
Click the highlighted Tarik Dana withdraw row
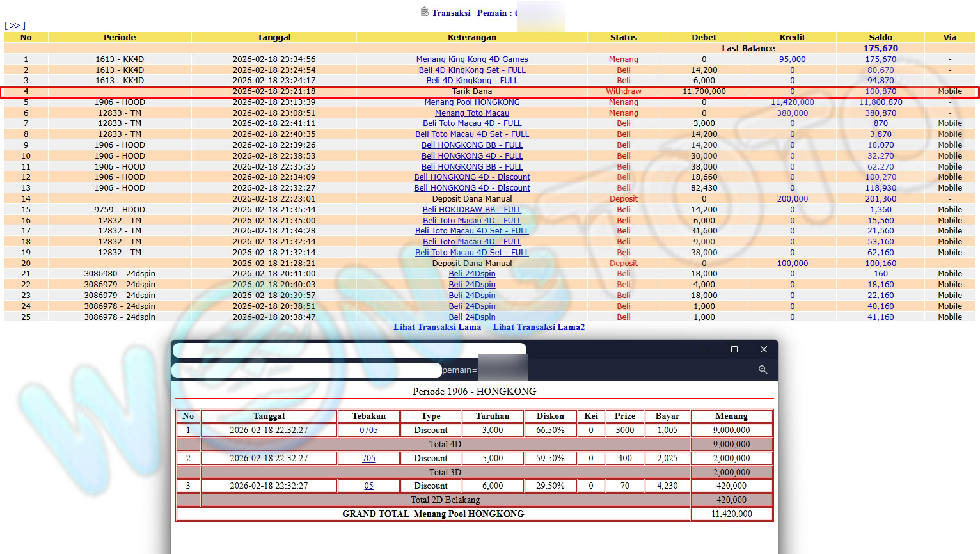coord(471,91)
